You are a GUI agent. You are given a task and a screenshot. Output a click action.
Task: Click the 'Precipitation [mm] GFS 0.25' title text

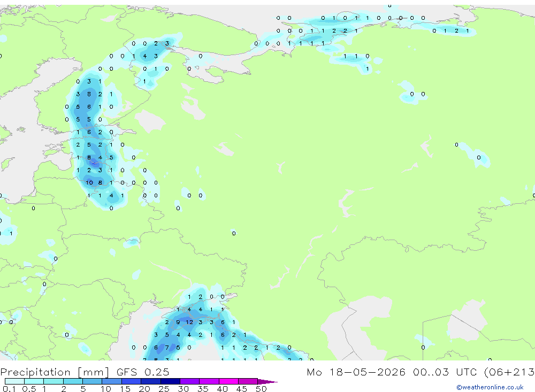(x=85, y=372)
